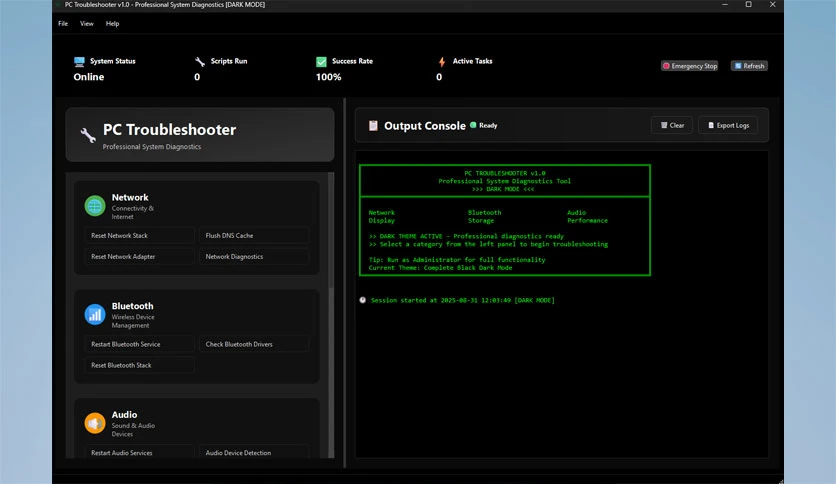The image size is (836, 484).
Task: Open the File menu
Action: pos(63,23)
